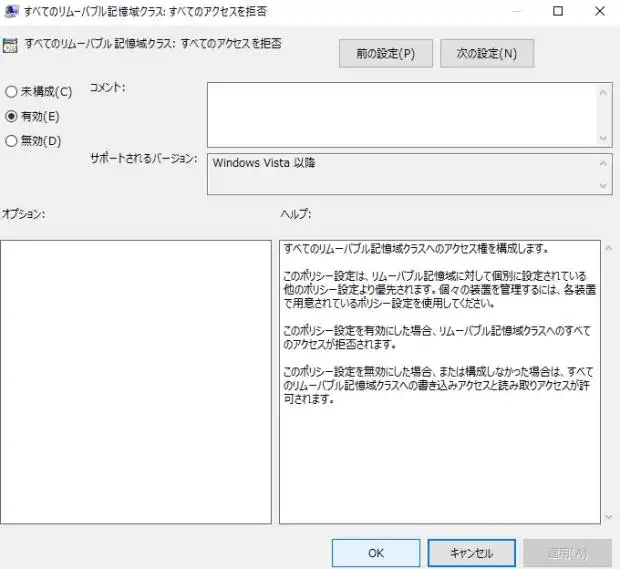
Task: Close the policy dialog window
Action: tap(600, 11)
